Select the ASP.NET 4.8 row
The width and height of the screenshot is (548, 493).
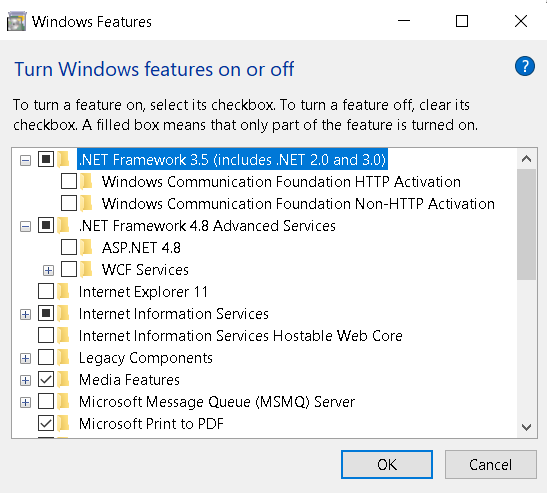point(141,248)
